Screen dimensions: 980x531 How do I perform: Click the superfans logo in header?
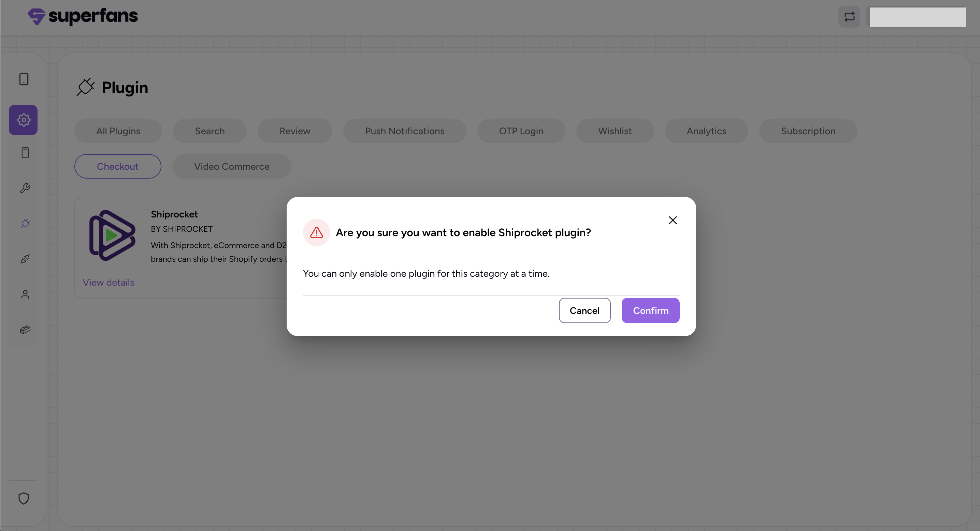tap(83, 16)
